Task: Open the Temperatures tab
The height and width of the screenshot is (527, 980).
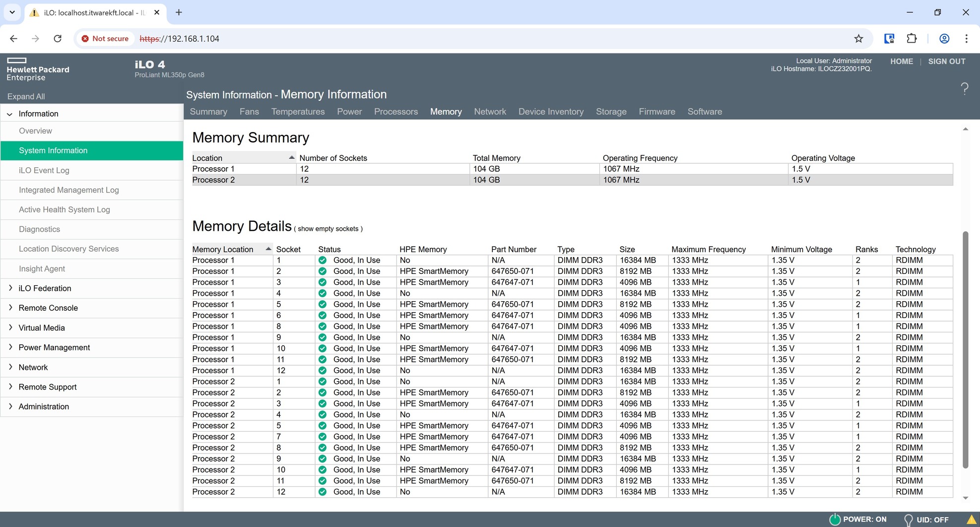Action: (298, 112)
